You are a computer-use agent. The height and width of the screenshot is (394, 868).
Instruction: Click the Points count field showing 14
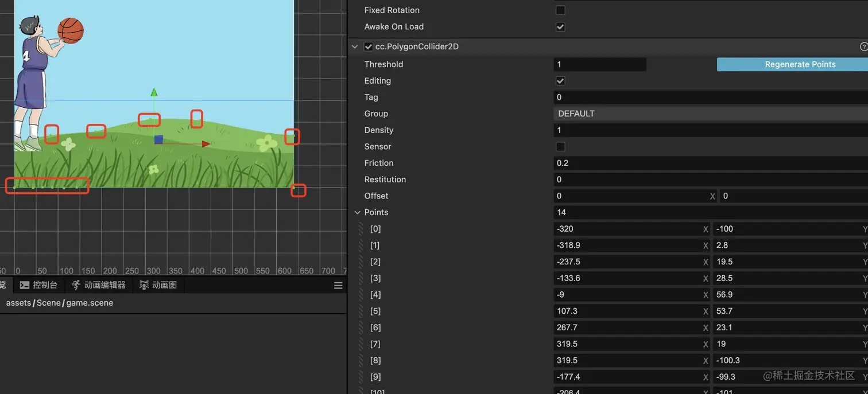coord(711,212)
